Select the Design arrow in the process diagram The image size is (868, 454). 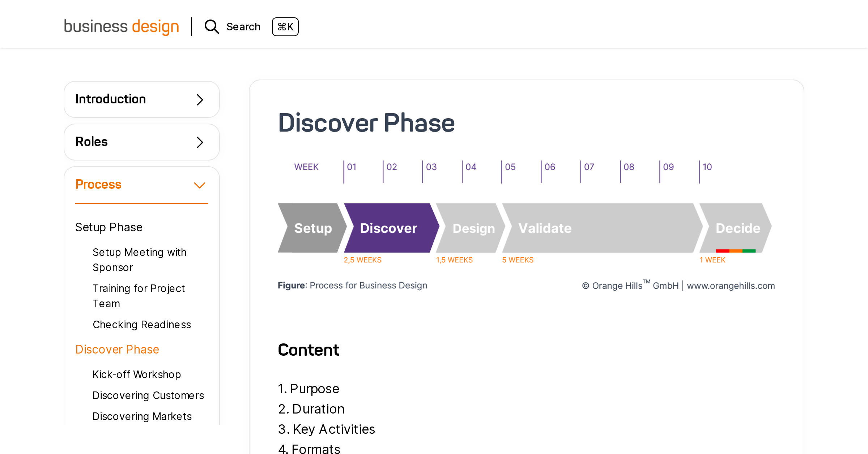click(x=474, y=228)
